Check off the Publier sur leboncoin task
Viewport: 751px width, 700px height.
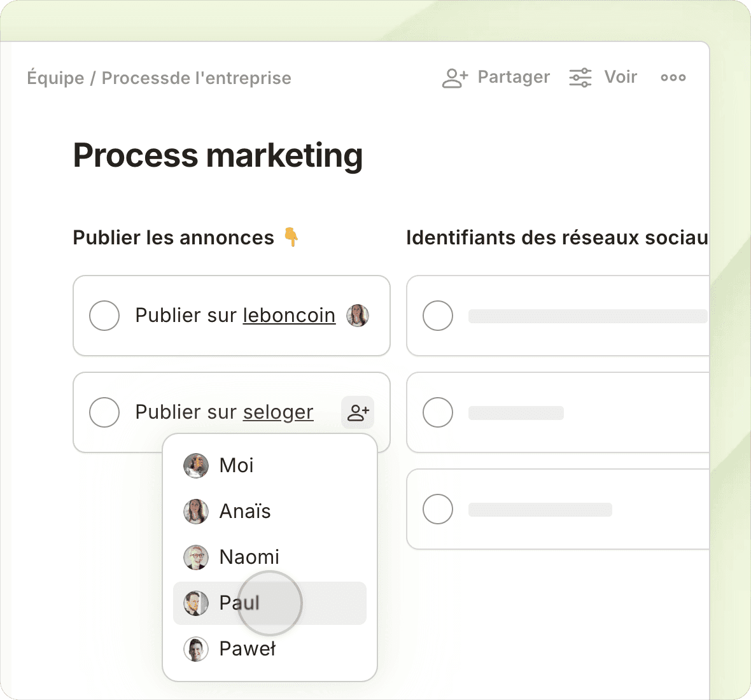tap(104, 316)
